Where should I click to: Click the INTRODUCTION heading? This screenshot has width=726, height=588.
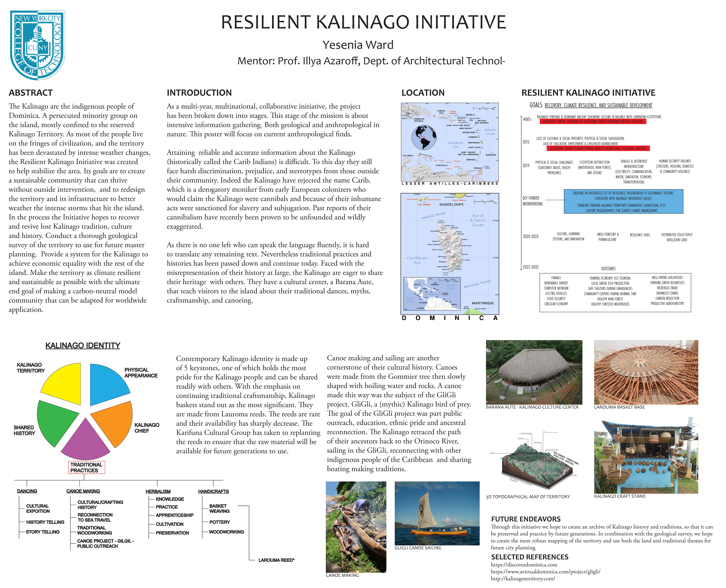[199, 93]
